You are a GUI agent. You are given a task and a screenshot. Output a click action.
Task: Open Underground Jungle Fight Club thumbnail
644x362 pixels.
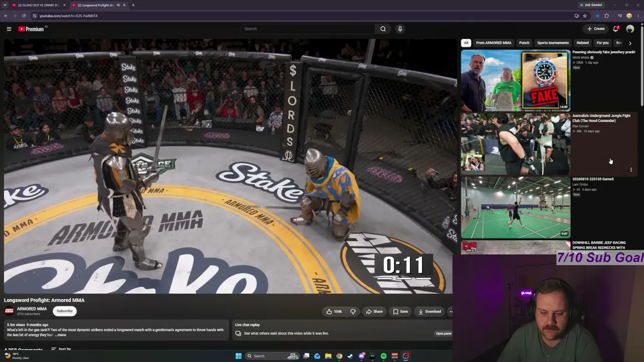point(516,144)
